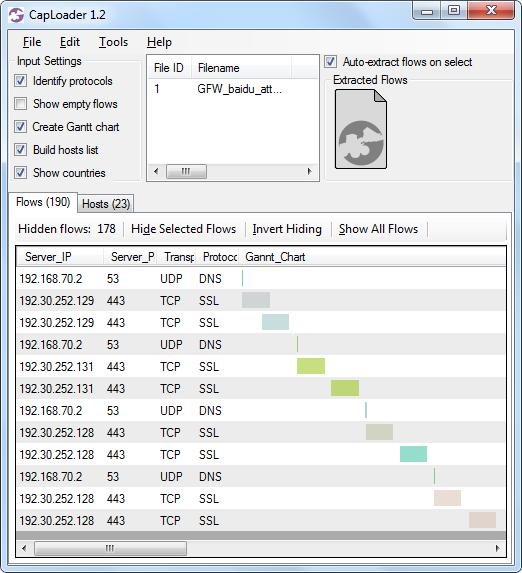The height and width of the screenshot is (573, 522).
Task: Enable Show empty flows checkbox
Action: click(20, 104)
